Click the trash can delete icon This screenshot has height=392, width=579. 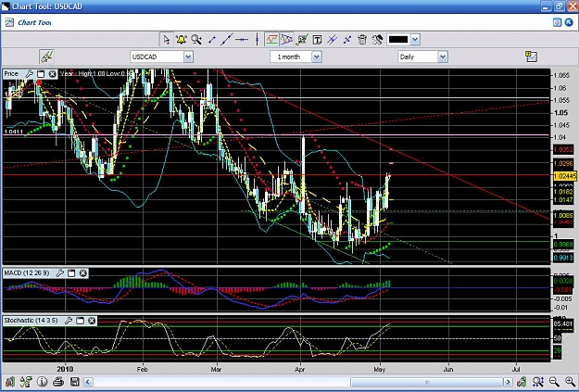click(x=362, y=39)
